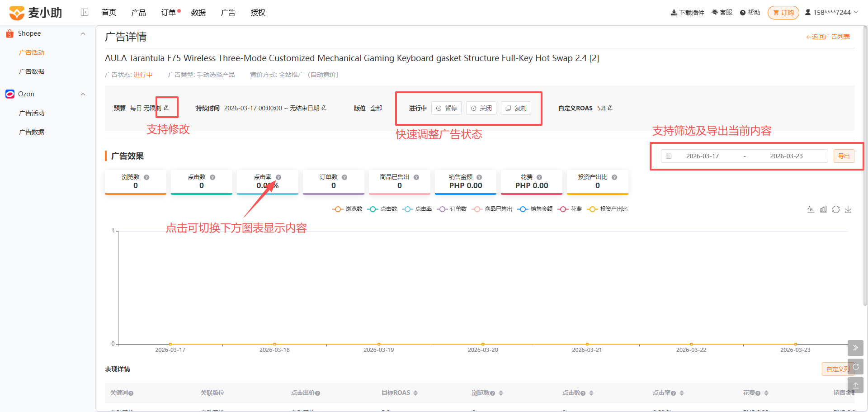Click the help icon beside 花费 card
This screenshot has height=412, width=868.
[539, 177]
